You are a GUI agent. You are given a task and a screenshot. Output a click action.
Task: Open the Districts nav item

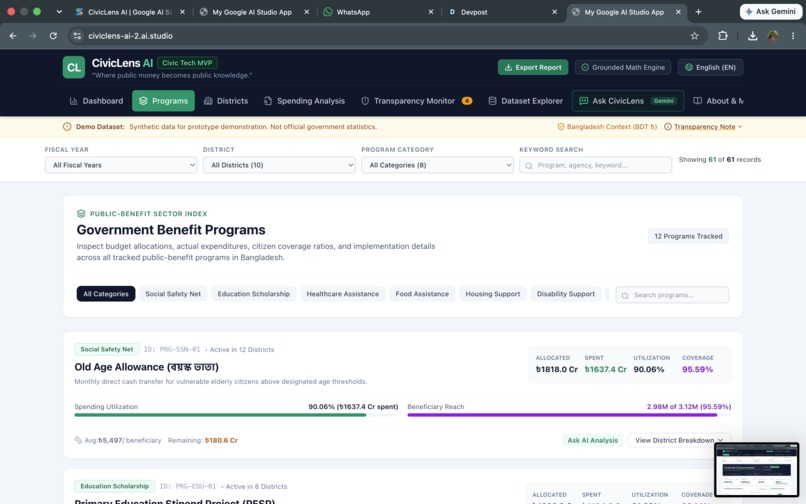[x=226, y=101]
